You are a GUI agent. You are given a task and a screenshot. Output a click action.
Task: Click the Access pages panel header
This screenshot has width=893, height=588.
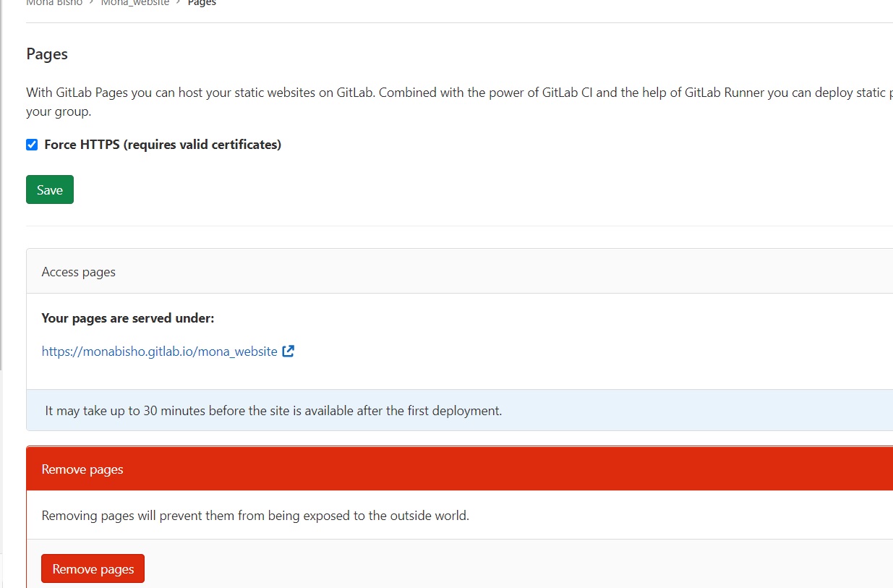(460, 271)
